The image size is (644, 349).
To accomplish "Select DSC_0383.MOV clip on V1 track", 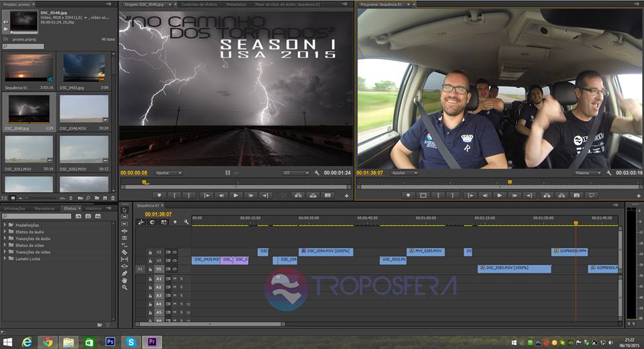I will click(x=515, y=269).
